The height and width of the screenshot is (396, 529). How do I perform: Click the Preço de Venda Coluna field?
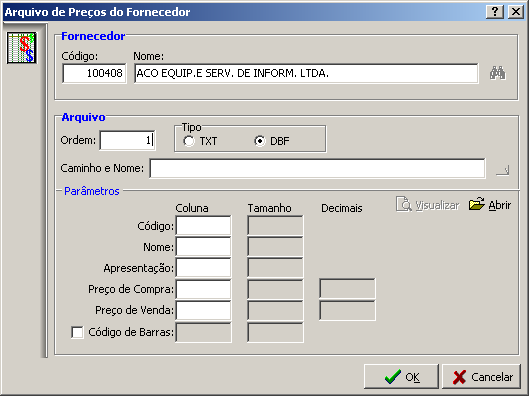[x=203, y=310]
